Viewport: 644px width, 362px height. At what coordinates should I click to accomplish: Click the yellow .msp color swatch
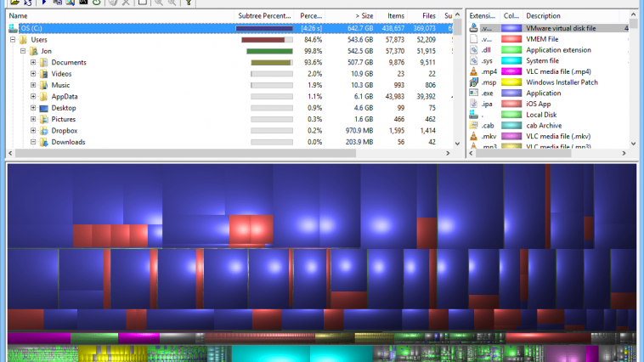click(511, 82)
